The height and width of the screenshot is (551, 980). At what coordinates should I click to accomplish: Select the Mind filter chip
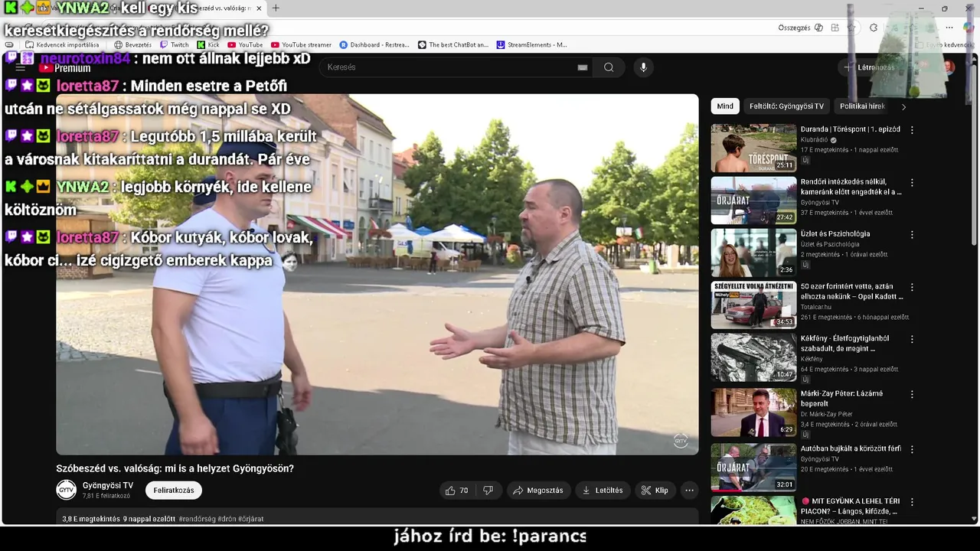coord(725,106)
